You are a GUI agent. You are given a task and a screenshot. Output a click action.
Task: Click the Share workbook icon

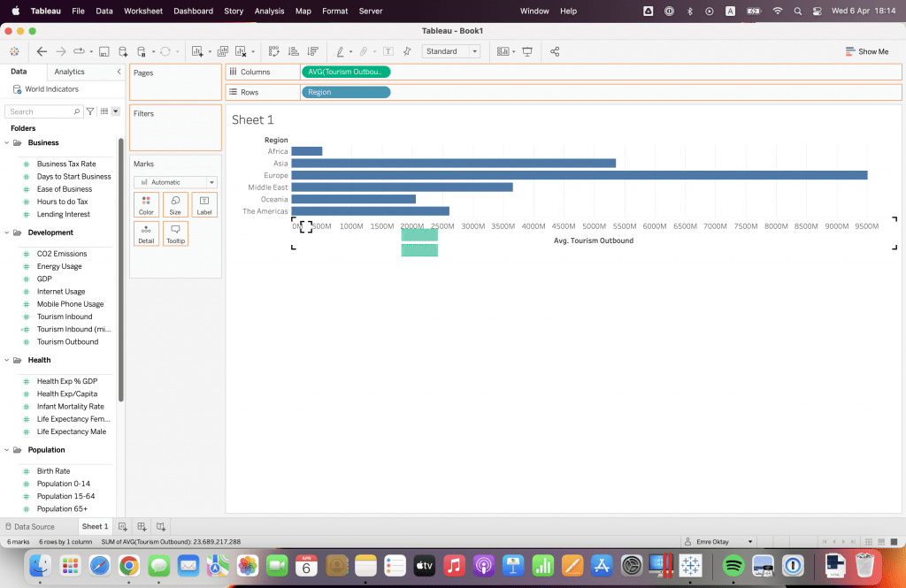pyautogui.click(x=555, y=51)
